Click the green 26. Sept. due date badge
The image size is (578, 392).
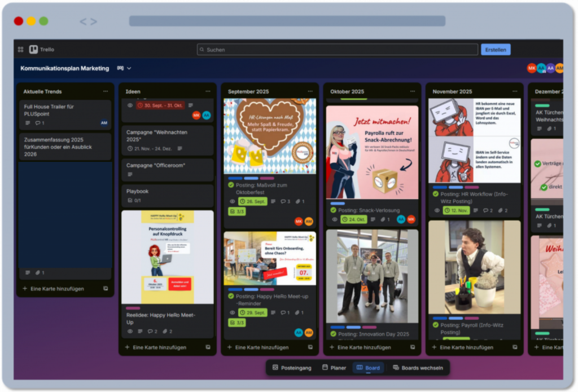point(252,201)
